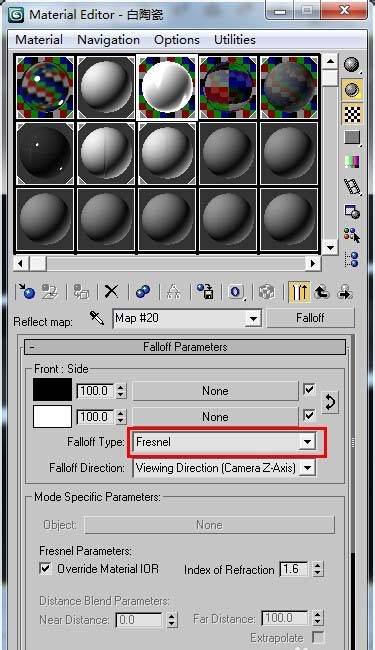Screen dimensions: 375x650
Task: Click the white Side color swatch
Action: point(52,416)
